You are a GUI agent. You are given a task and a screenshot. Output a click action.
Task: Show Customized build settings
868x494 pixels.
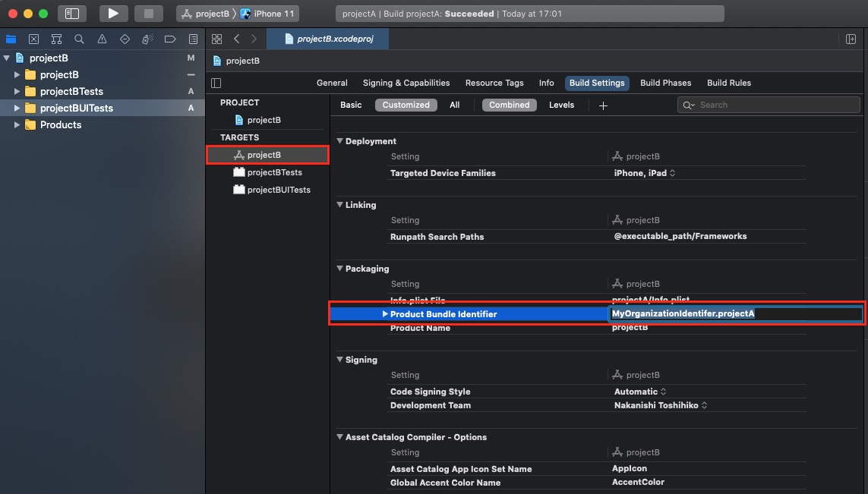[x=406, y=105]
